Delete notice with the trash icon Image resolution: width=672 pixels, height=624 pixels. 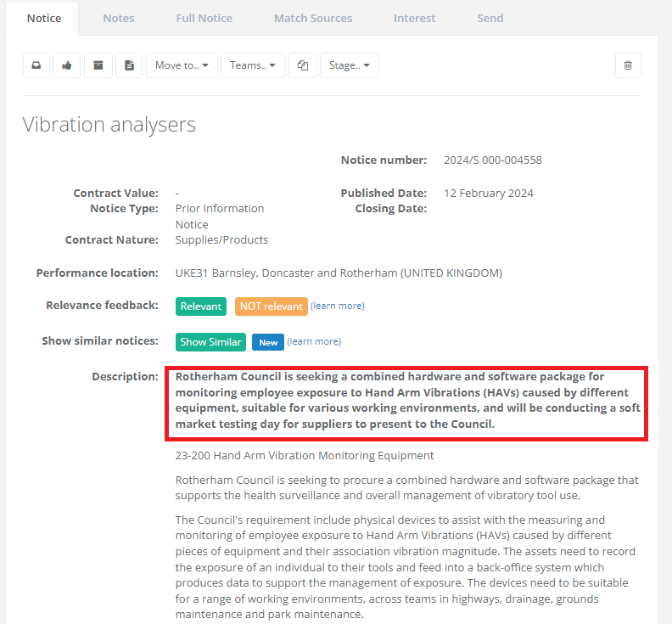click(628, 65)
